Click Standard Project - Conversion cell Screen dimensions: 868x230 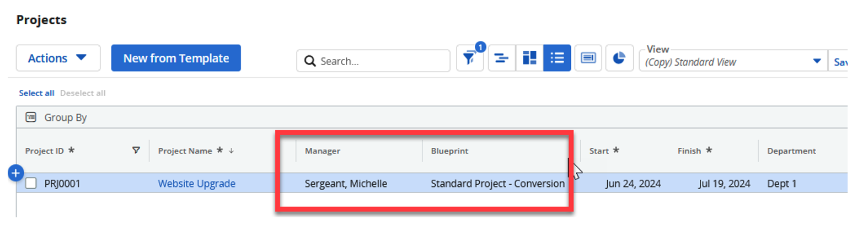point(497,184)
